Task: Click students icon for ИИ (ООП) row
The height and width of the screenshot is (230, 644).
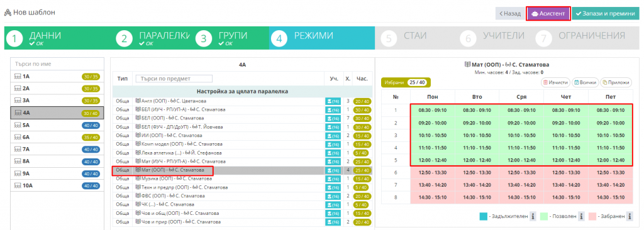Action: click(333, 136)
